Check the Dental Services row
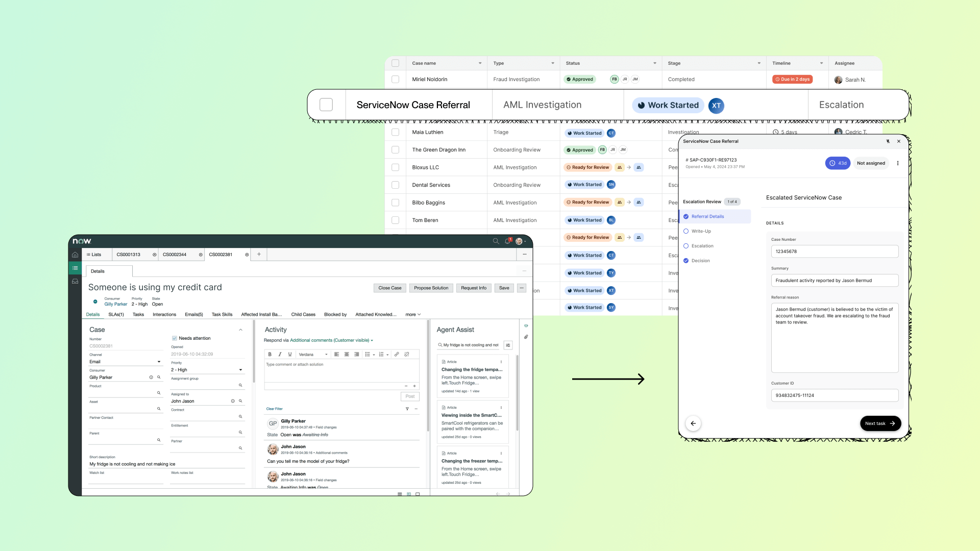The width and height of the screenshot is (980, 551). (395, 185)
